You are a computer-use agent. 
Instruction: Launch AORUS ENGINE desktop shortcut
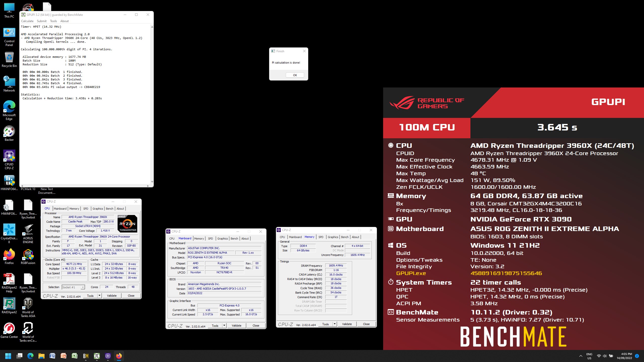point(28,234)
